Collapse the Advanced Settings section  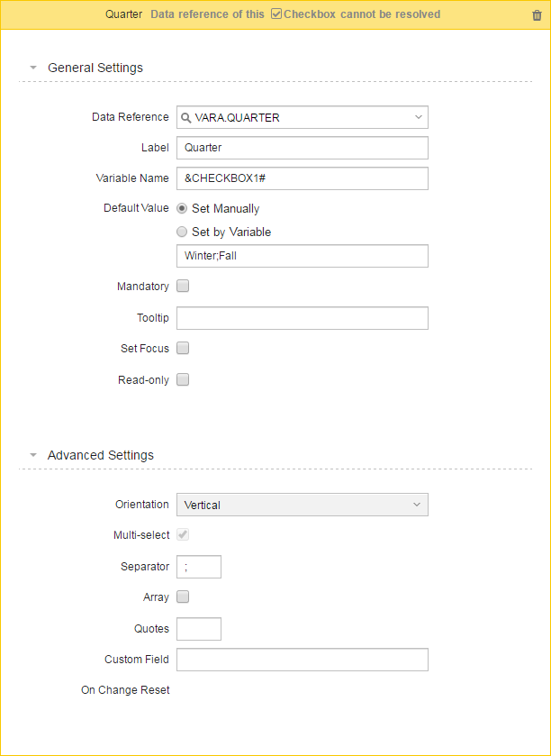(33, 455)
